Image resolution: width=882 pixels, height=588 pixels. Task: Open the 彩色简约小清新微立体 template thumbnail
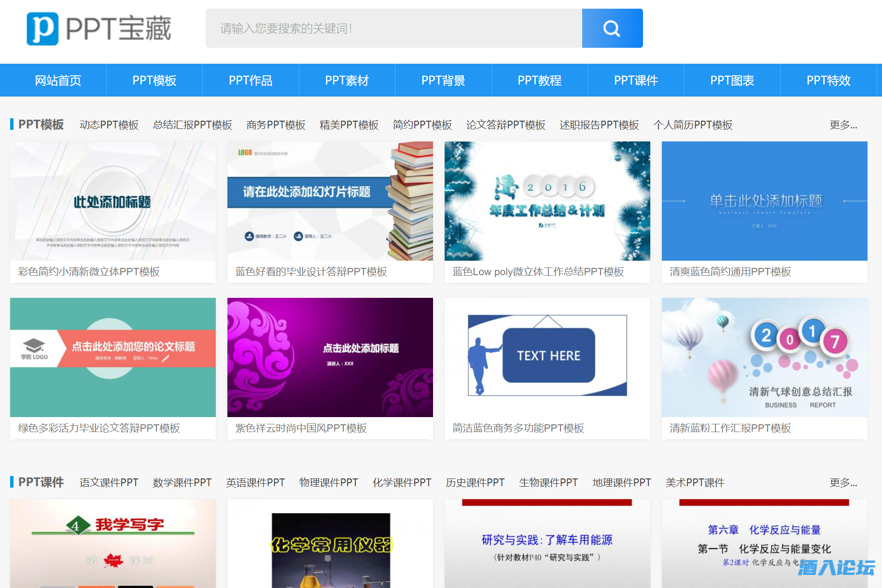click(x=113, y=201)
